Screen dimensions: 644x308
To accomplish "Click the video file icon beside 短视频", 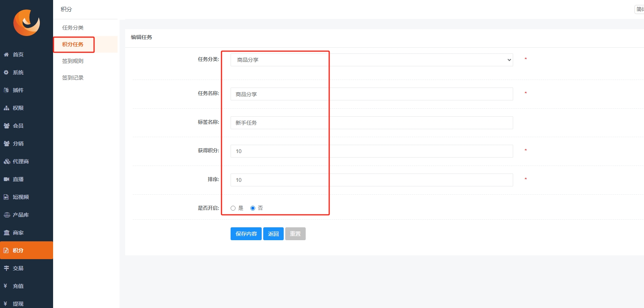I will tap(6, 197).
